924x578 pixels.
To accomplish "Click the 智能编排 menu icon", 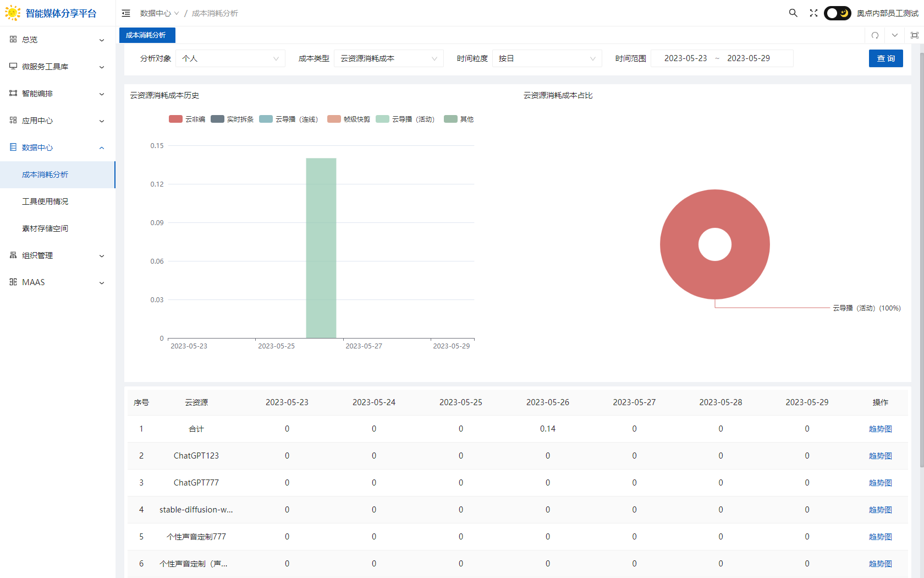I will tap(13, 93).
